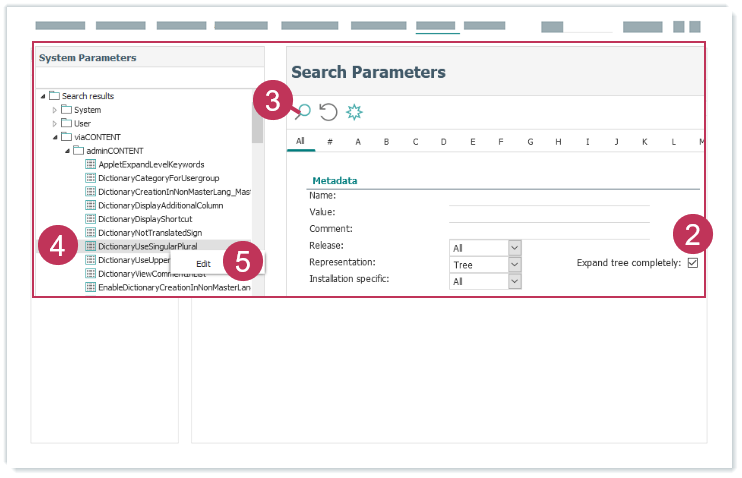The image size is (742, 478).
Task: Click the magnifier search icon
Action: coord(302,112)
